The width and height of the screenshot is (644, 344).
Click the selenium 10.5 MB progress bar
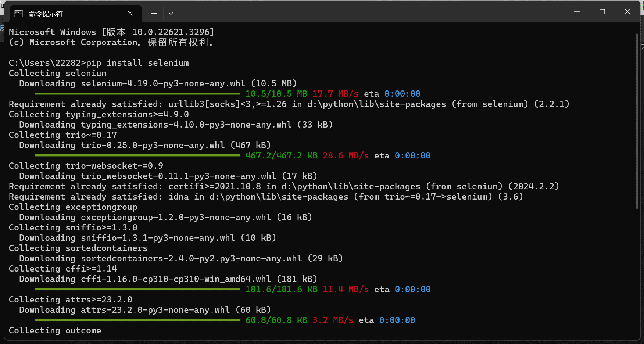pyautogui.click(x=137, y=94)
